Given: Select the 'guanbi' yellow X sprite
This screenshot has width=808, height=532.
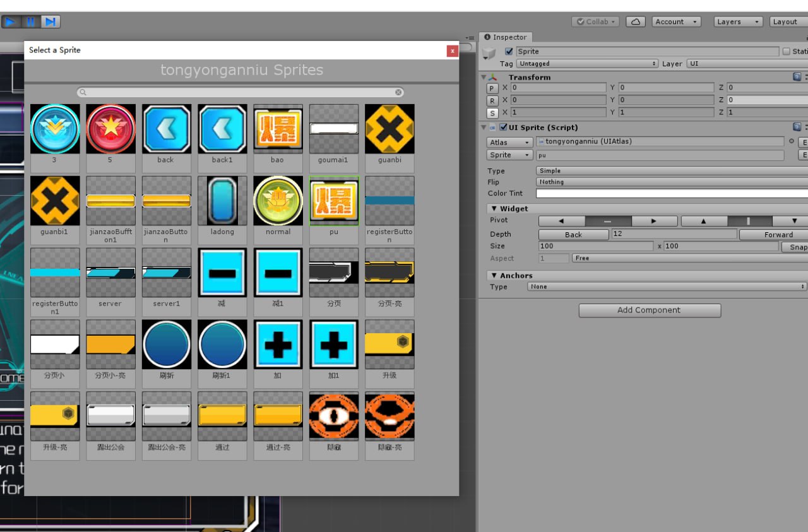Looking at the screenshot, I should coord(389,129).
